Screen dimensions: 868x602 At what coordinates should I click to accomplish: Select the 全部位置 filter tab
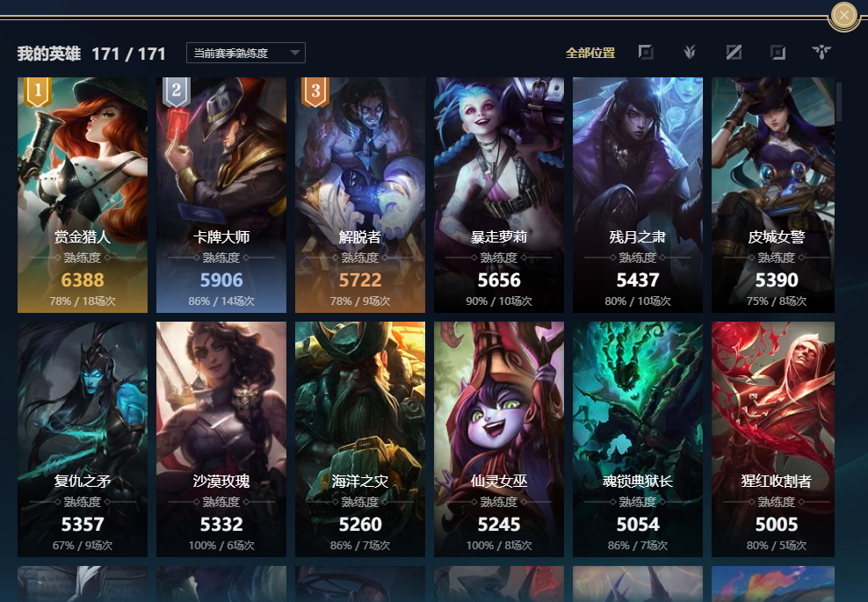coord(590,53)
